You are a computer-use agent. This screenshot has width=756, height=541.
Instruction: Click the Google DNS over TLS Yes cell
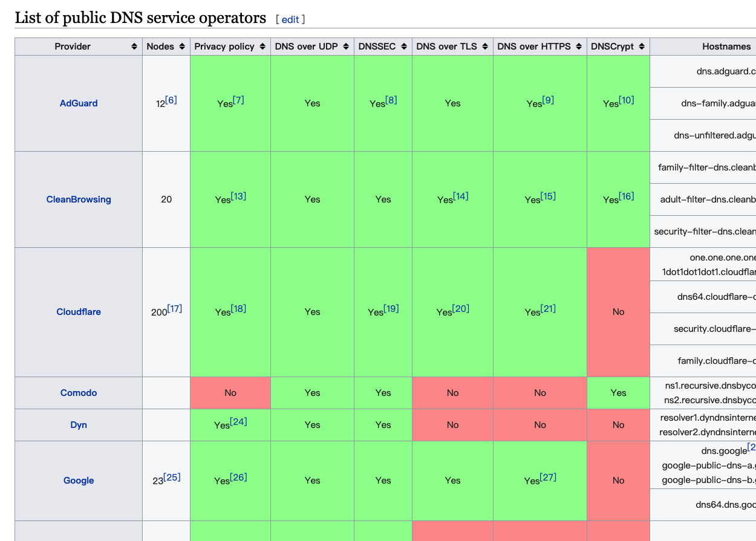click(452, 481)
